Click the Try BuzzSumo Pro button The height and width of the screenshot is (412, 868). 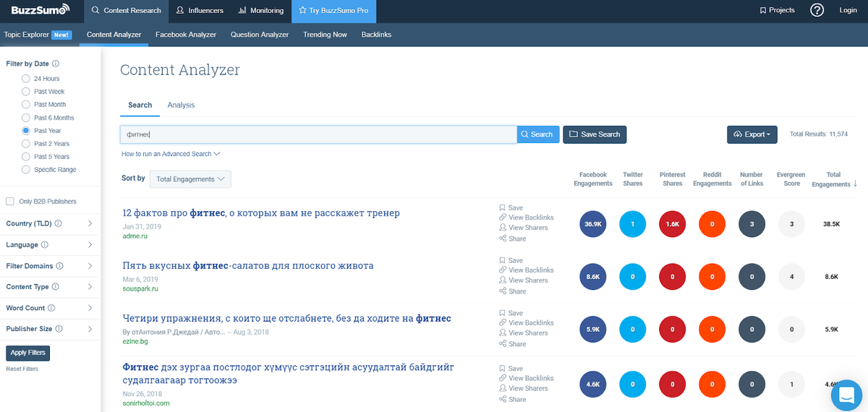coord(334,11)
